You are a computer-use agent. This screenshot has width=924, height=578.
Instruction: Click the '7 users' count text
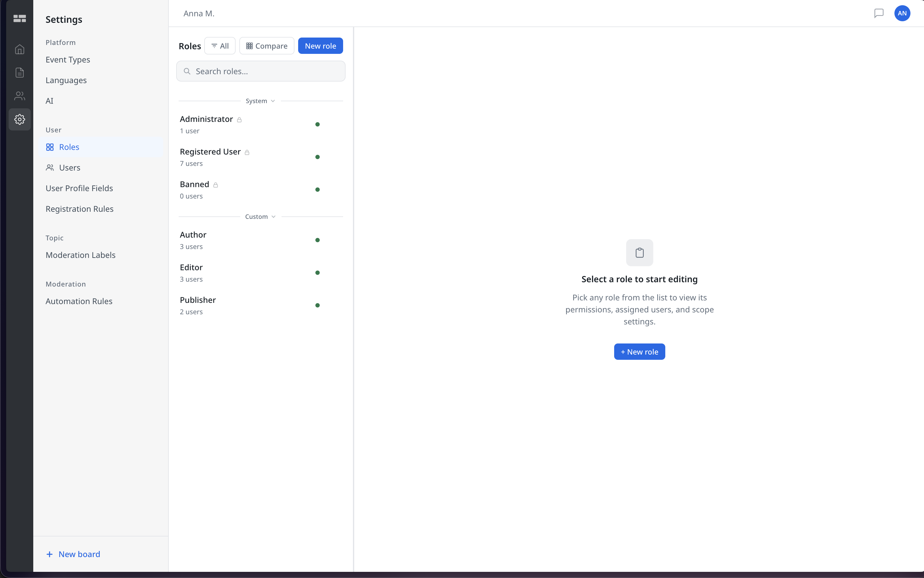point(191,164)
